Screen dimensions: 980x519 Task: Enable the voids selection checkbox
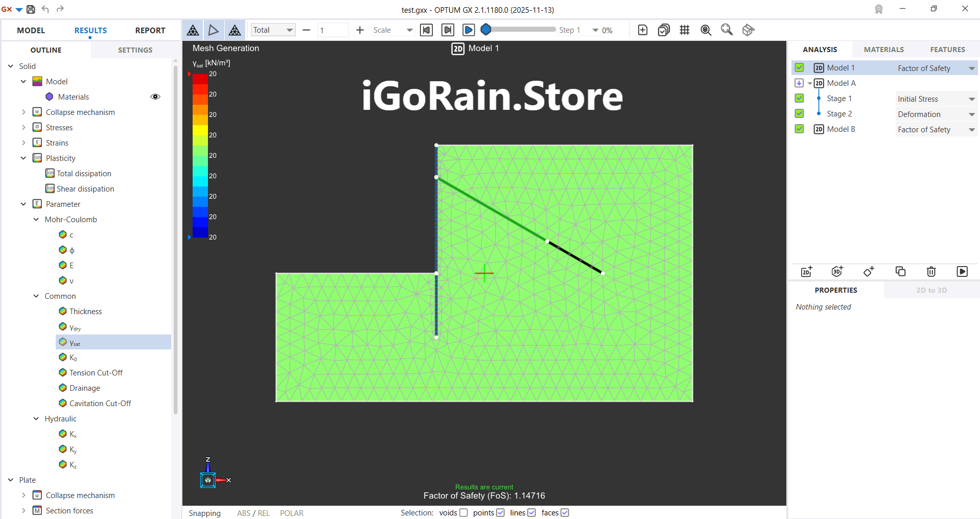[463, 513]
